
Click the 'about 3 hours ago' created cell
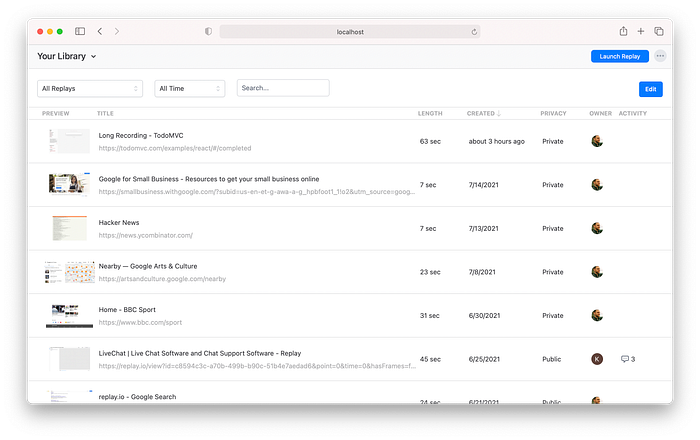coord(496,141)
